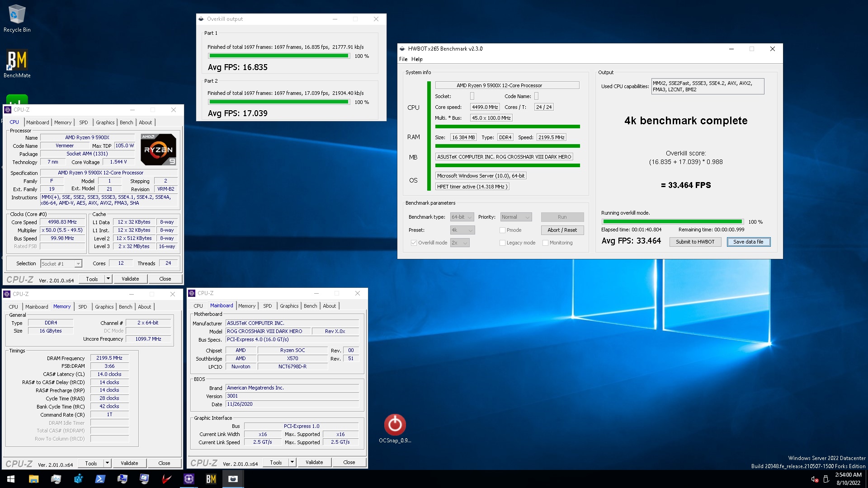Image resolution: width=868 pixels, height=488 pixels.
Task: Switch to CPU-Z via taskbar icon
Action: click(x=189, y=479)
